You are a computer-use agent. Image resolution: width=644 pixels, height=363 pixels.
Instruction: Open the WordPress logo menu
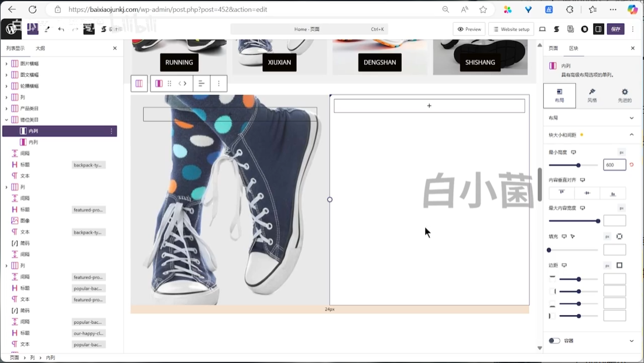11,29
